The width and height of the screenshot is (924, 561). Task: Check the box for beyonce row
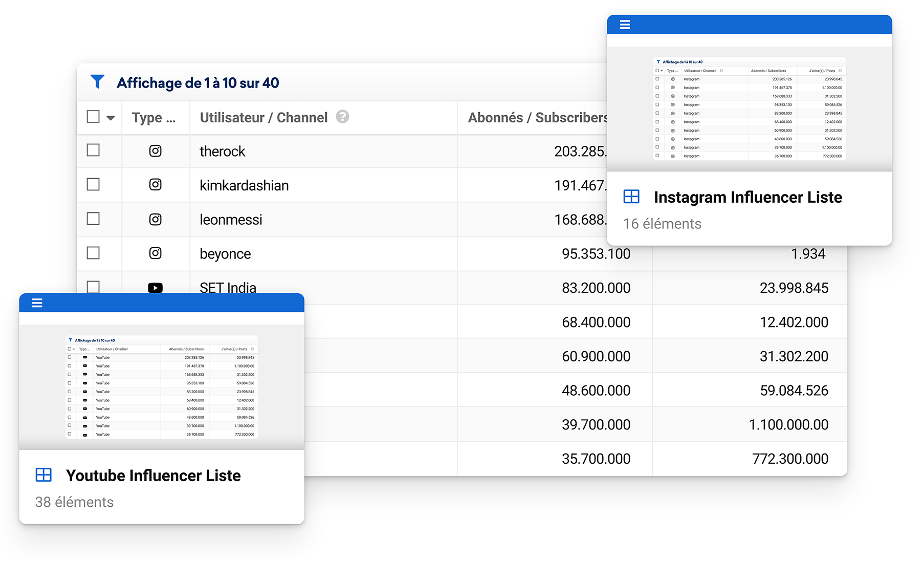click(93, 253)
